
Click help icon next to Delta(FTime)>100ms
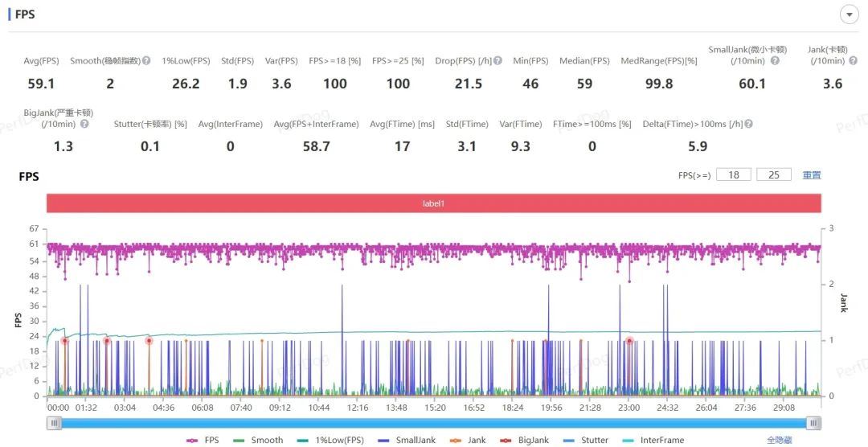pyautogui.click(x=748, y=124)
